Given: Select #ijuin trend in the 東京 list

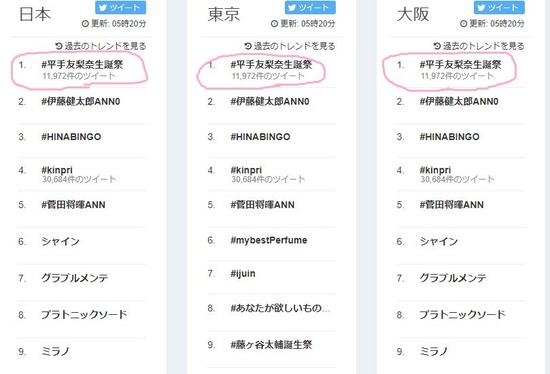Looking at the screenshot, I should tap(243, 274).
